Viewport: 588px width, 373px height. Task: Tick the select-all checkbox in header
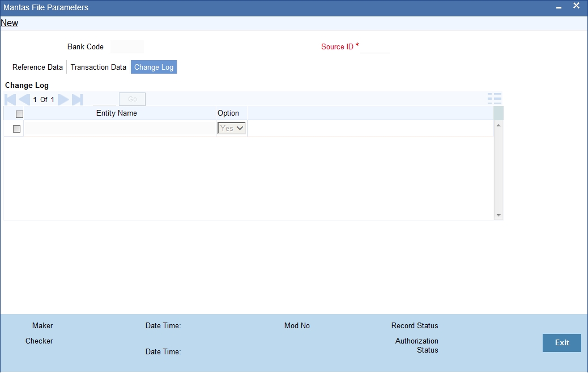[x=19, y=114]
